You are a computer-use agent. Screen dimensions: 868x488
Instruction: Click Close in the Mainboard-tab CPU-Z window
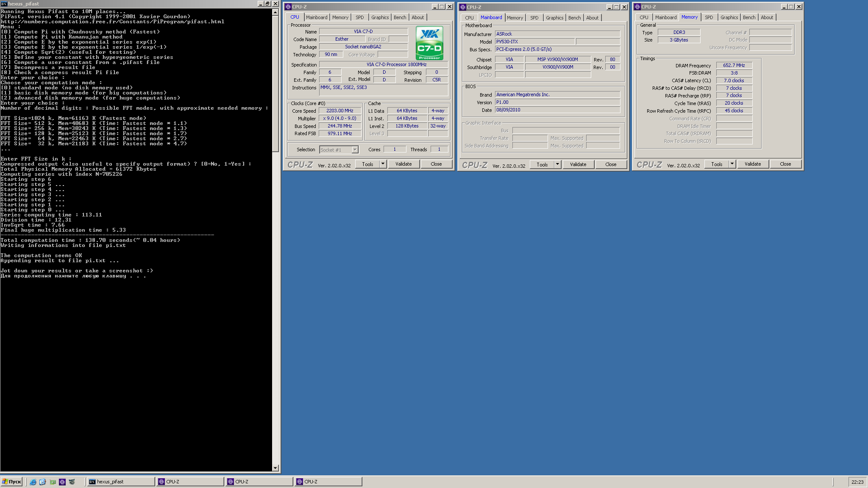pos(611,164)
